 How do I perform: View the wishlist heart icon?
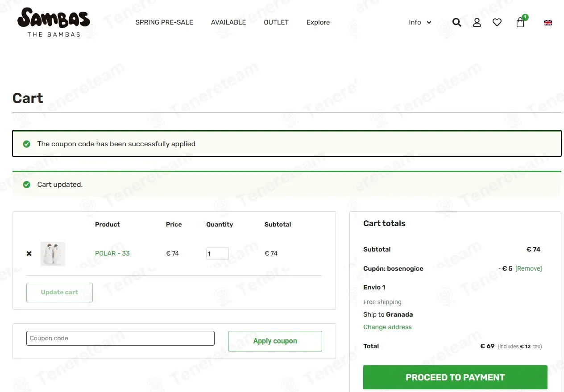click(497, 22)
